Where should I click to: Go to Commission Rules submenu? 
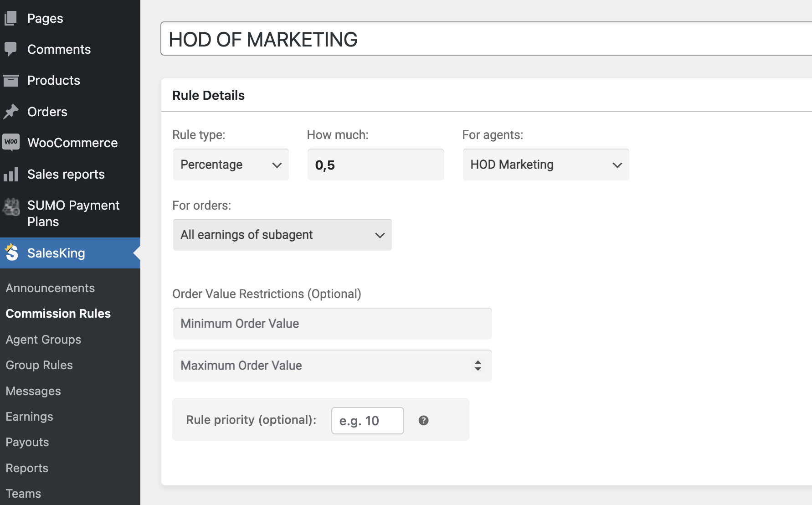[58, 314]
